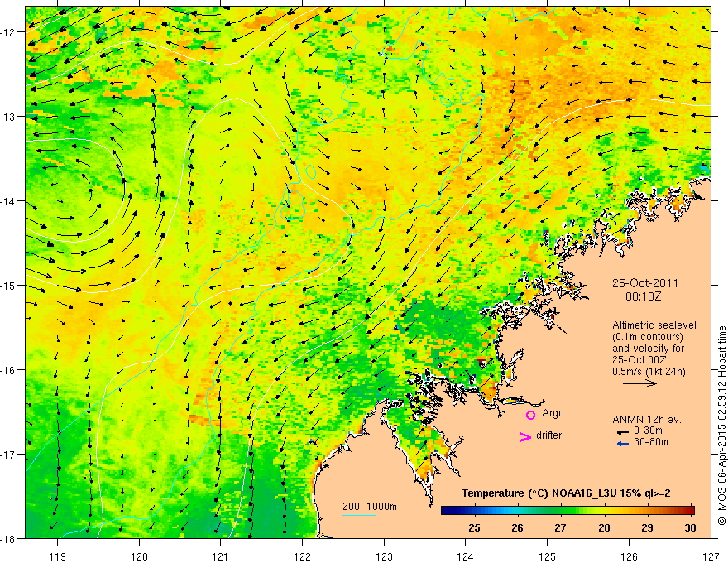Click latitude axis label -16
The height and width of the screenshot is (563, 728).
pyautogui.click(x=10, y=370)
